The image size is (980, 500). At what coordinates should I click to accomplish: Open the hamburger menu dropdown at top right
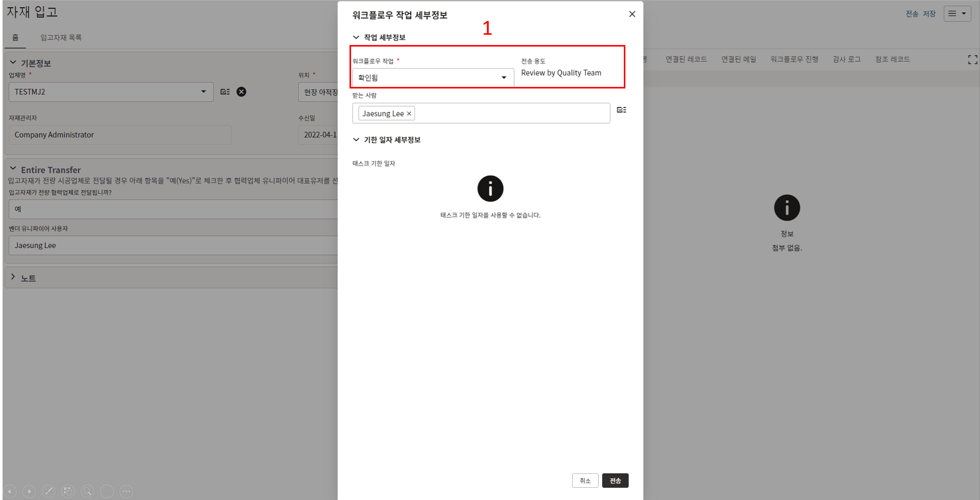pyautogui.click(x=957, y=14)
